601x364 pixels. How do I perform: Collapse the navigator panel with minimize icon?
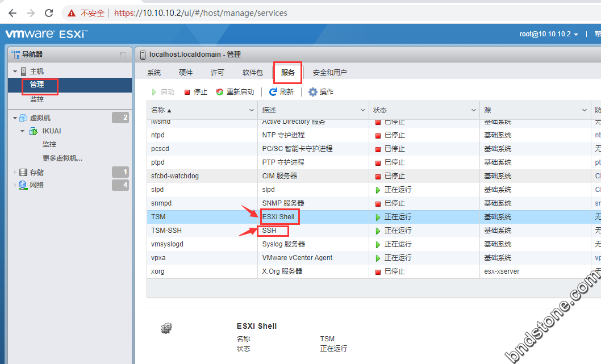pos(123,55)
